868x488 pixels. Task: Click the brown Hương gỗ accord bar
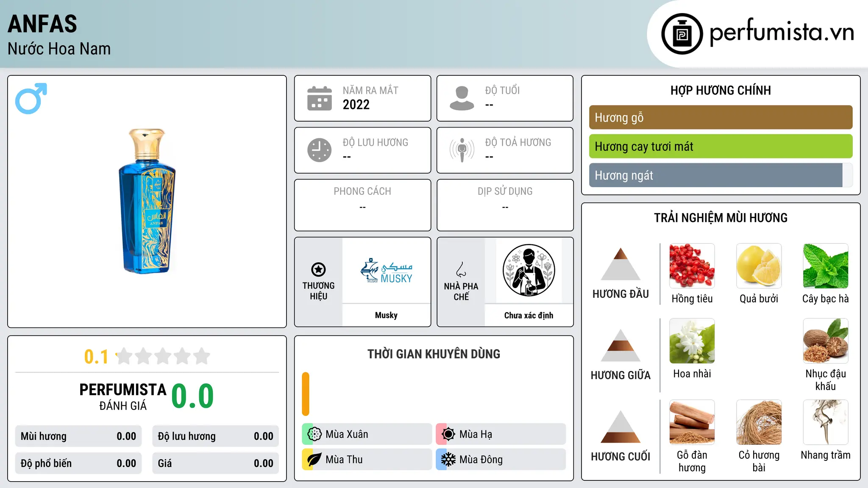point(721,117)
